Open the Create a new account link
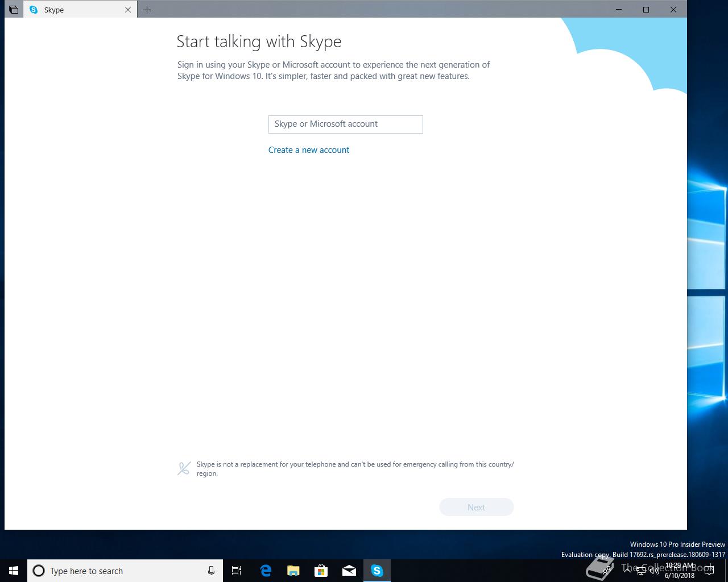This screenshot has height=582, width=728. (309, 150)
